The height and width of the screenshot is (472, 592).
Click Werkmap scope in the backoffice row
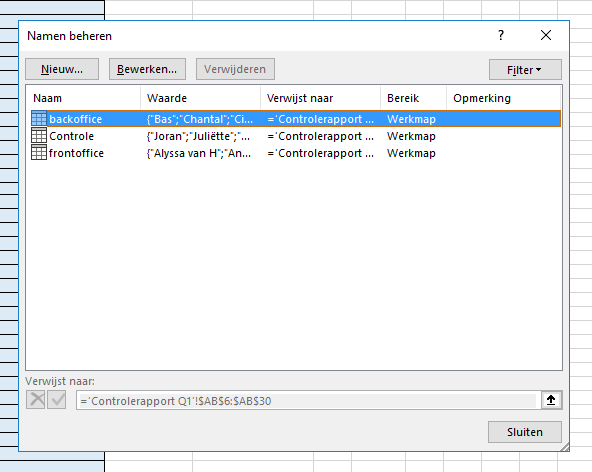411,119
